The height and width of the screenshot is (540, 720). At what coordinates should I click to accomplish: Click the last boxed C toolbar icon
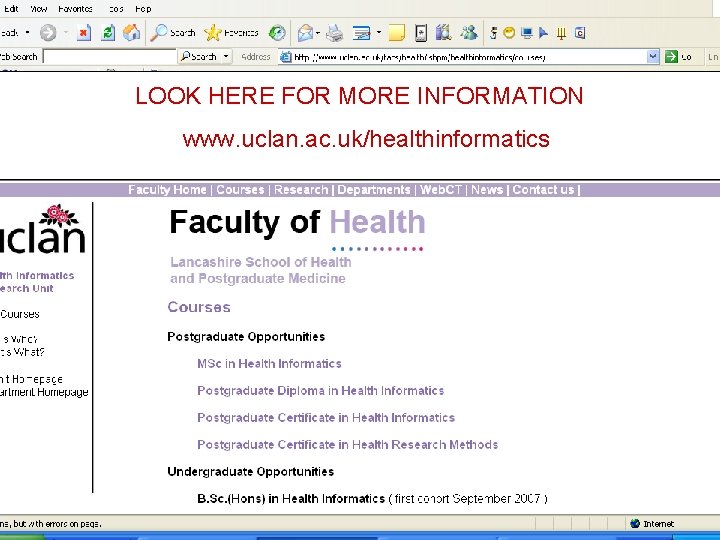pyautogui.click(x=580, y=33)
